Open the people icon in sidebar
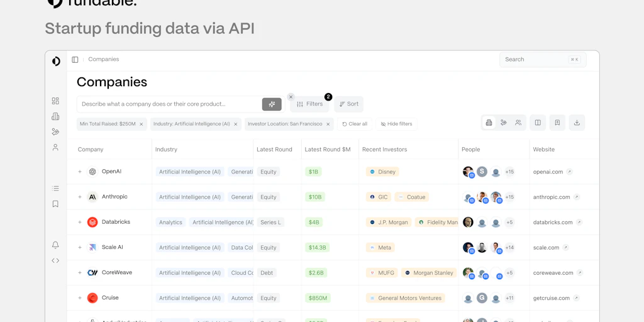Screen dimensions: 644x322 [55, 147]
